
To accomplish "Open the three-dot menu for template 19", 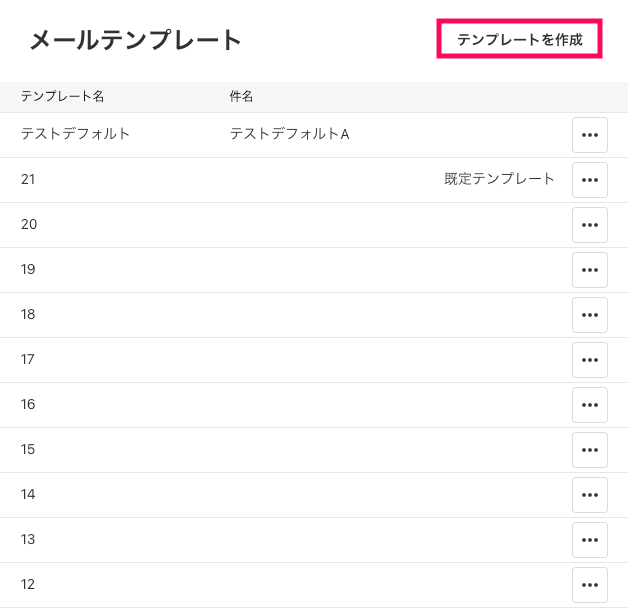I will click(x=589, y=270).
